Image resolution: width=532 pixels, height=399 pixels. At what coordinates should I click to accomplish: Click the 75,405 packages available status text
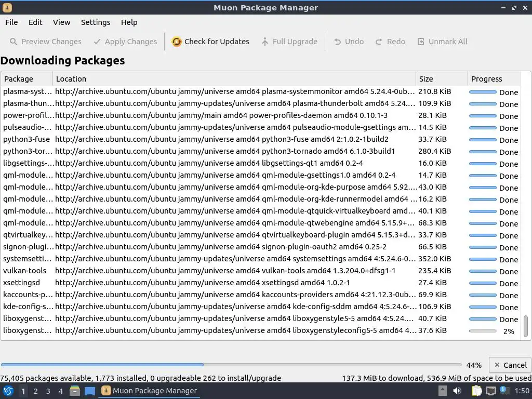point(140,378)
